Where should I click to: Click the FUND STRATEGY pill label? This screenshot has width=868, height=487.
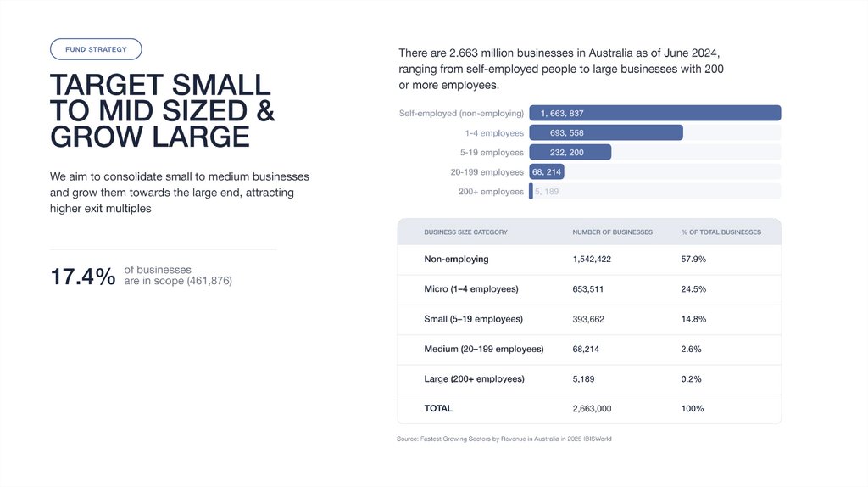[x=96, y=49]
